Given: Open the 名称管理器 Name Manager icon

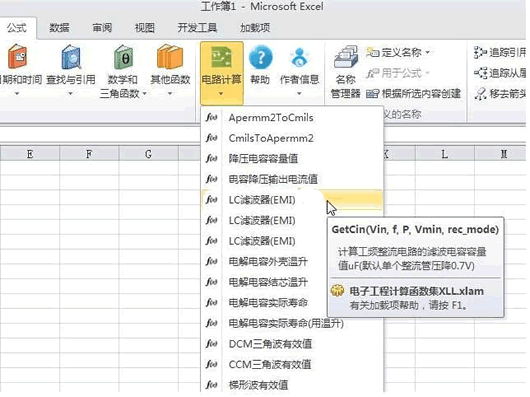Looking at the screenshot, I should [x=346, y=57].
